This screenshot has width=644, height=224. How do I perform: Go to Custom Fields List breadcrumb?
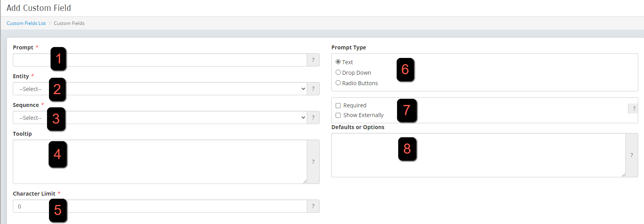click(26, 23)
